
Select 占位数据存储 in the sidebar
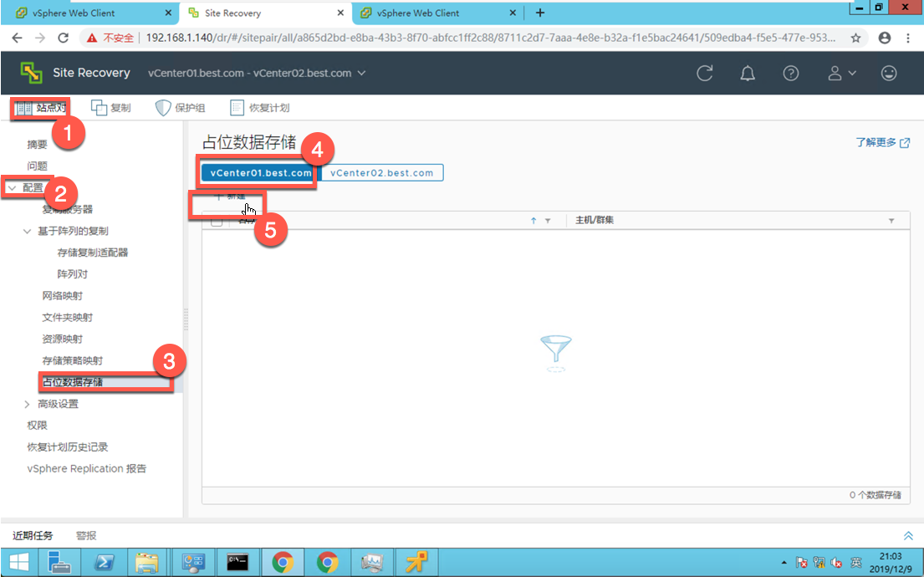coord(73,382)
